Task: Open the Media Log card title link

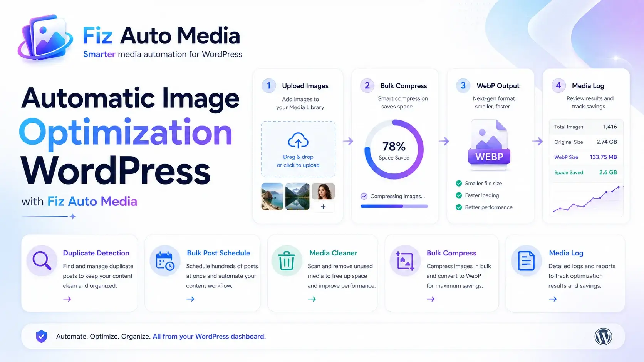Action: click(x=566, y=253)
